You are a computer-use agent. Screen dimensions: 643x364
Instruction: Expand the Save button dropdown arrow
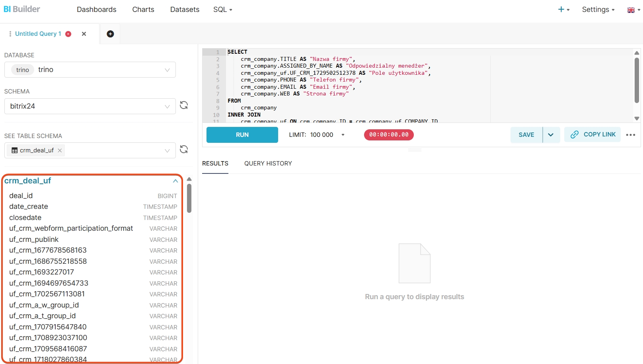pyautogui.click(x=551, y=135)
